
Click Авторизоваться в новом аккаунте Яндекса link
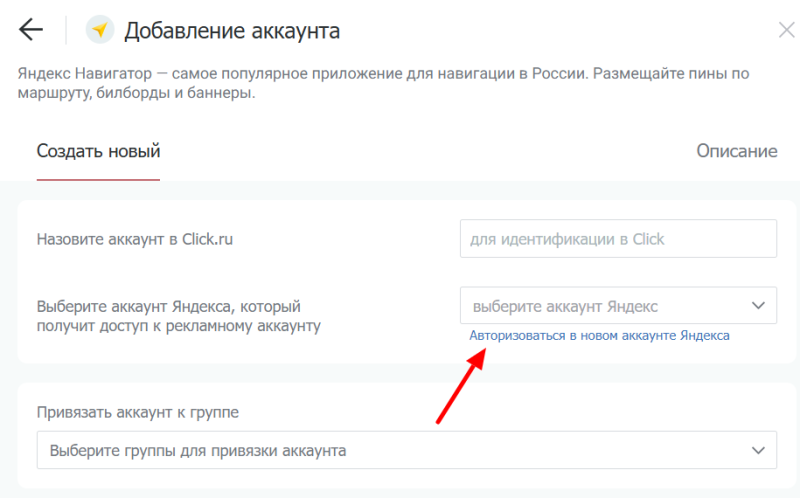[x=599, y=336]
